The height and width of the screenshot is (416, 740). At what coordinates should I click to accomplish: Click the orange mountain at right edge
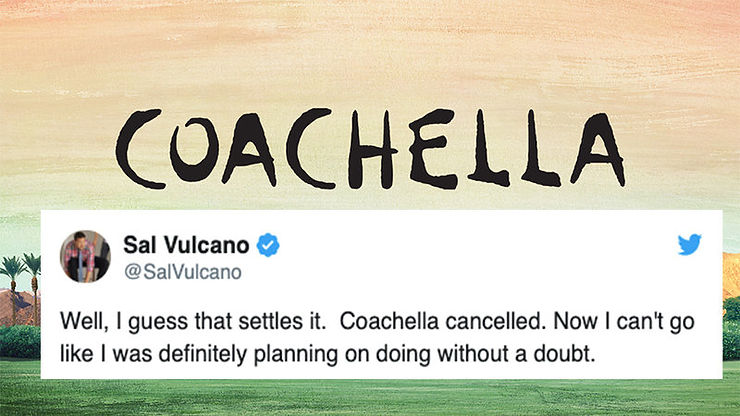(731, 275)
